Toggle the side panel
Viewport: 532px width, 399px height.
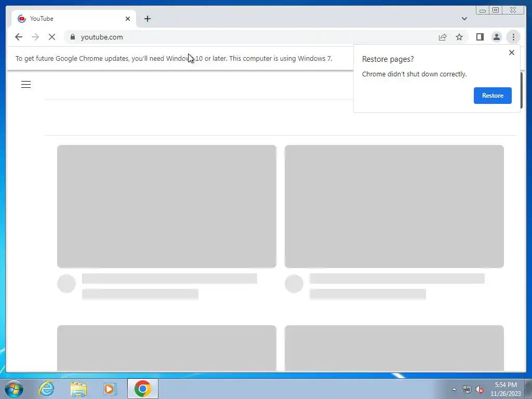(480, 37)
